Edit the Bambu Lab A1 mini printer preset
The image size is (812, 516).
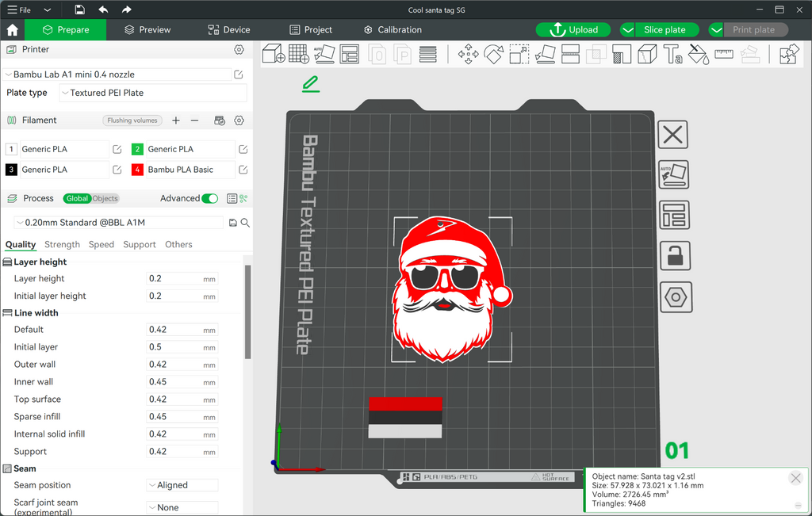coord(238,75)
